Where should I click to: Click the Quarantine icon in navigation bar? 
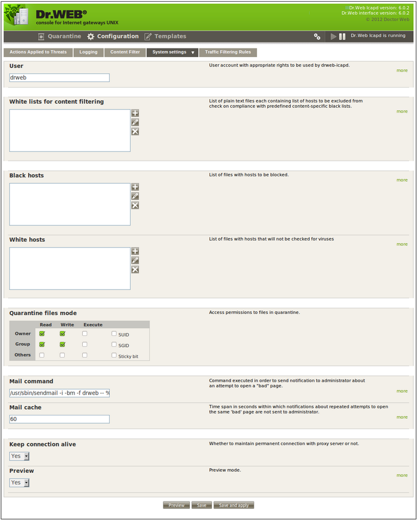[x=41, y=37]
